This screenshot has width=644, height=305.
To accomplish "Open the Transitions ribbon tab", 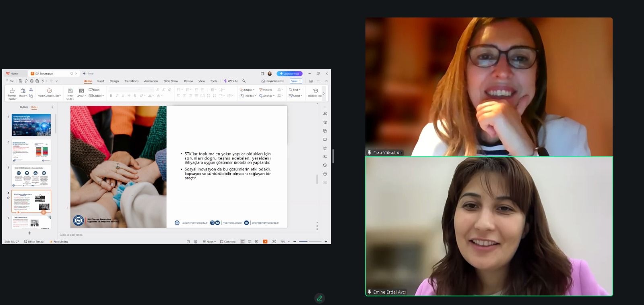I will coord(131,81).
